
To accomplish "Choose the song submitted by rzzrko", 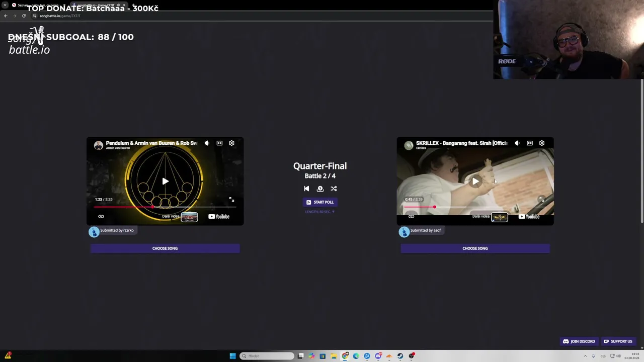I will click(165, 248).
